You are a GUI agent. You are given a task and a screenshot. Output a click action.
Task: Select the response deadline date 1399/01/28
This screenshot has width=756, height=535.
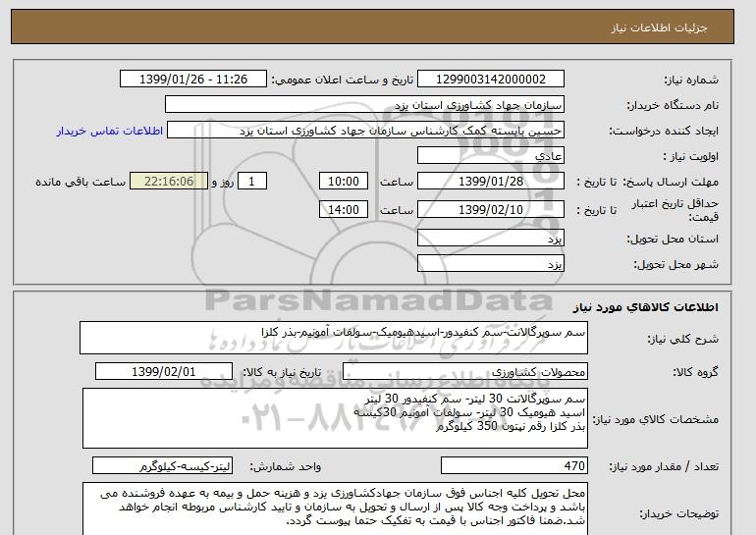(x=490, y=182)
